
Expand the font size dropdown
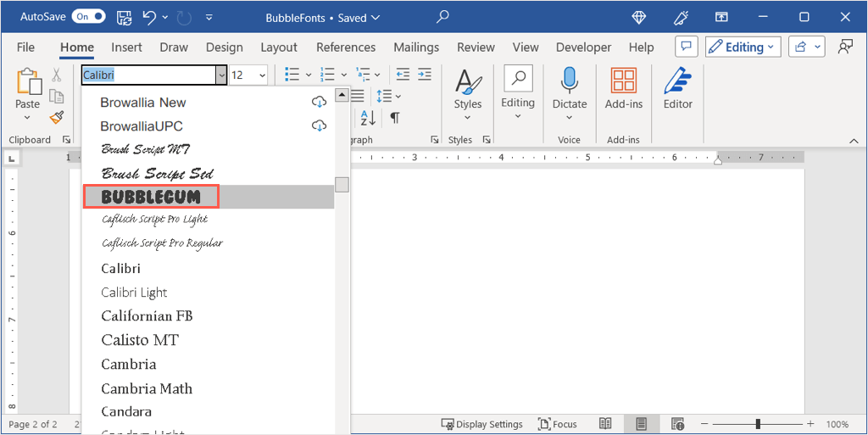coord(262,75)
